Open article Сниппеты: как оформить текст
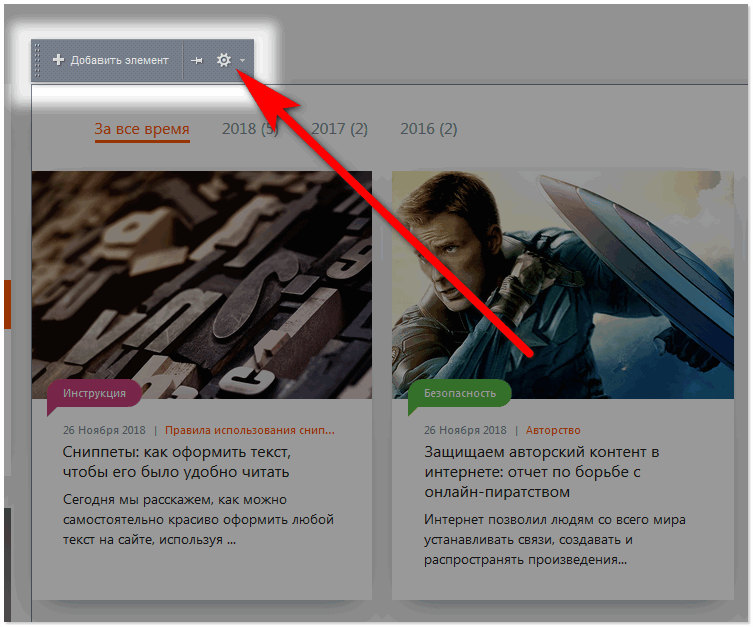Viewport: 753px width, 627px height. [x=176, y=462]
